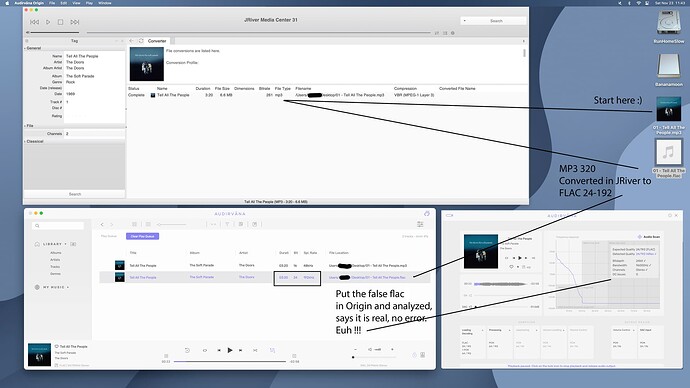Screen dimensions: 690x388
Task: Click volume decrease minus in Audirvana
Action: [x=356, y=349]
